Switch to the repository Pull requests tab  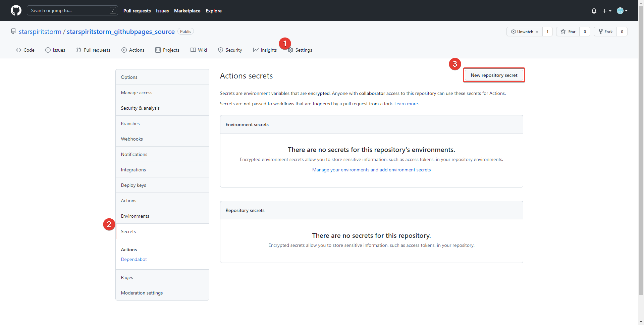93,50
